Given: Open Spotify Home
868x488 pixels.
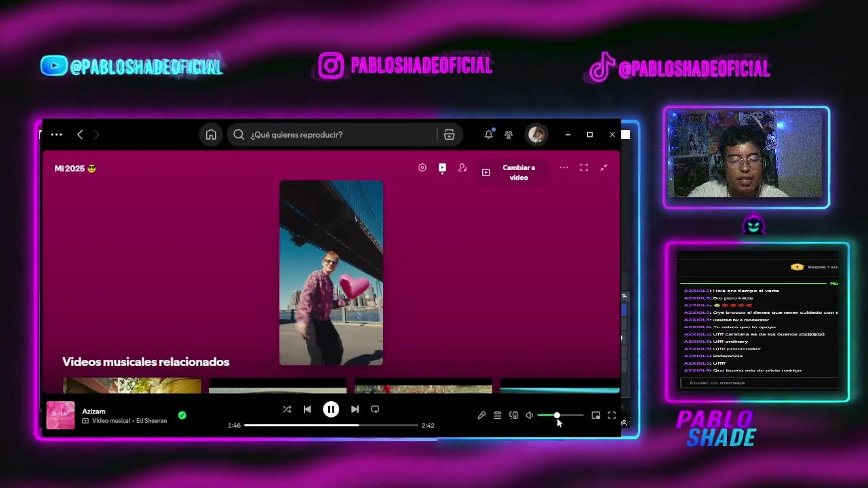Looking at the screenshot, I should pos(211,135).
